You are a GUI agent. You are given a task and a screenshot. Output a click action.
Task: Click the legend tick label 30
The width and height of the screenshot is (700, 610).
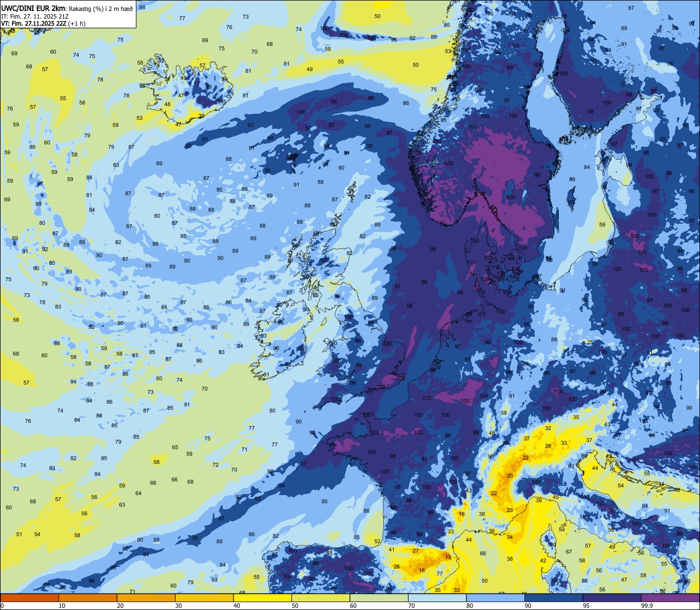click(x=179, y=606)
